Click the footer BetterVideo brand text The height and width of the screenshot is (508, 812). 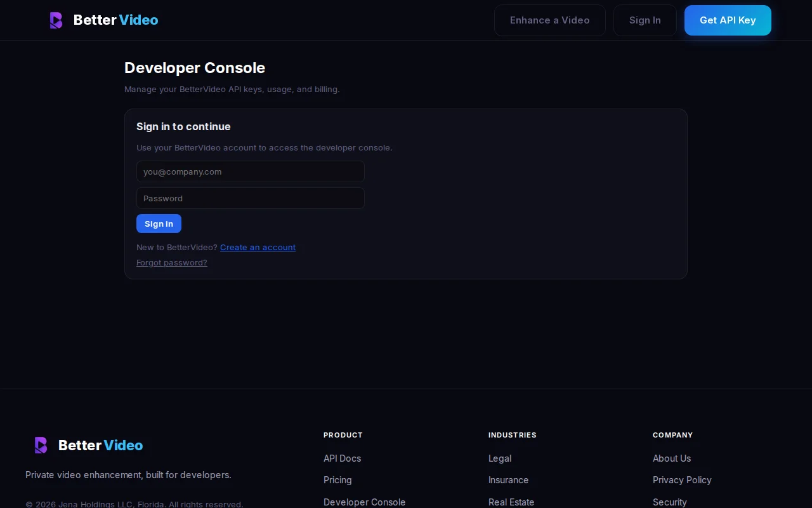tap(100, 445)
